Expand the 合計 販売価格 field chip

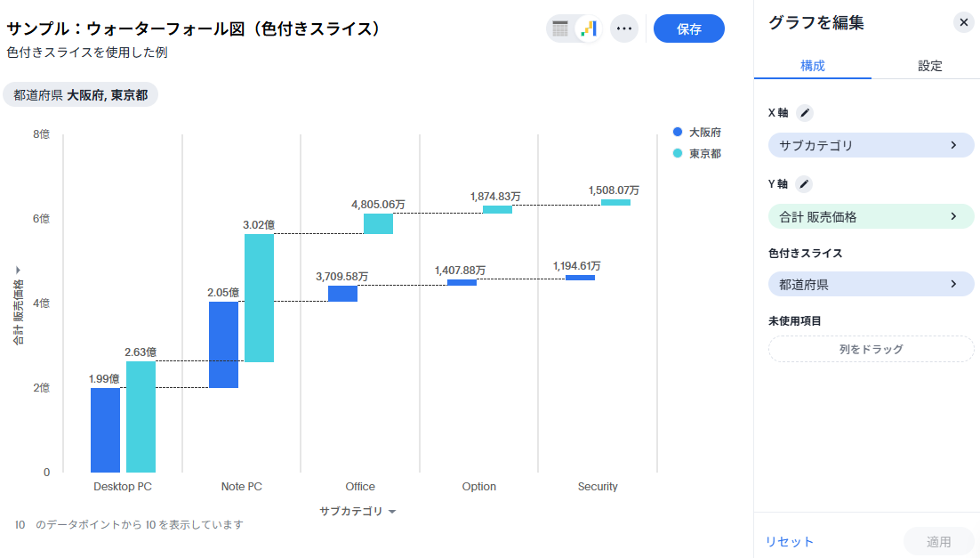[871, 216]
